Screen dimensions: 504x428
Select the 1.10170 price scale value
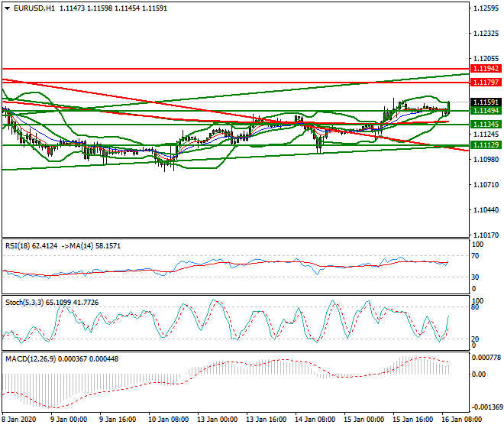(486, 235)
